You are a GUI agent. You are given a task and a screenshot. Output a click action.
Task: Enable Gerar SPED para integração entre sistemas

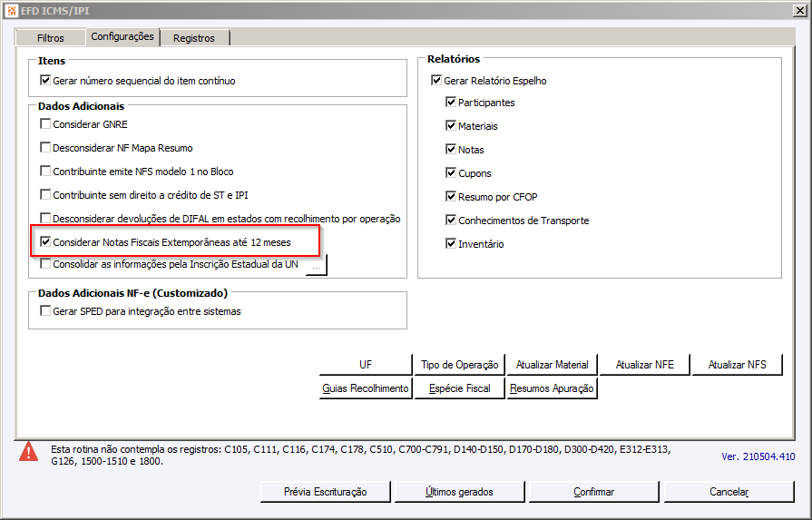(45, 311)
